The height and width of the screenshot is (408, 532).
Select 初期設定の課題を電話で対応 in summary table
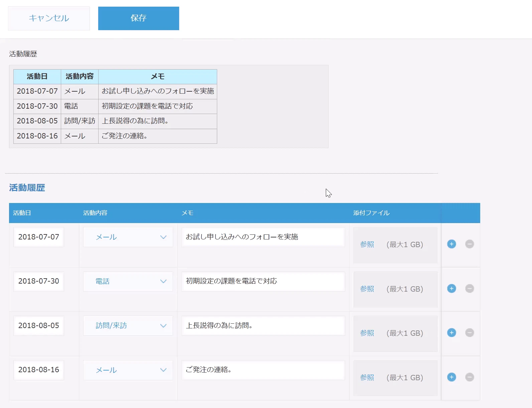pos(158,106)
